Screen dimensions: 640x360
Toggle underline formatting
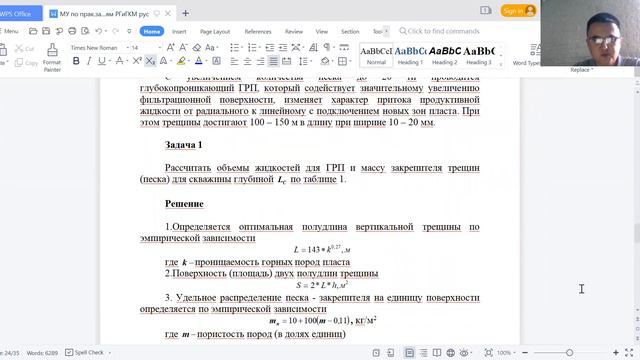101,61
